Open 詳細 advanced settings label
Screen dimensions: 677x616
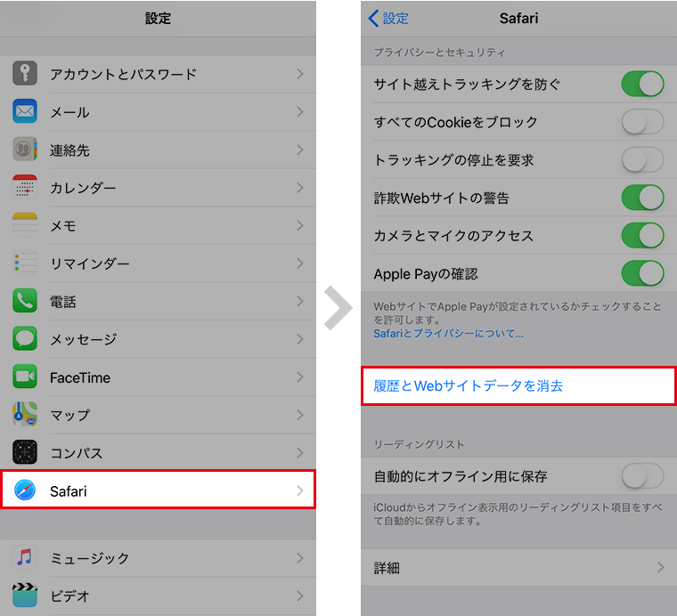387,568
